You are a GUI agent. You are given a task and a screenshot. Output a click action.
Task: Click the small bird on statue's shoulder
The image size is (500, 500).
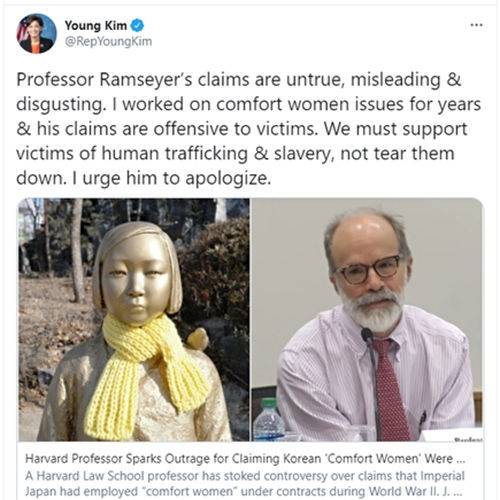(x=197, y=337)
